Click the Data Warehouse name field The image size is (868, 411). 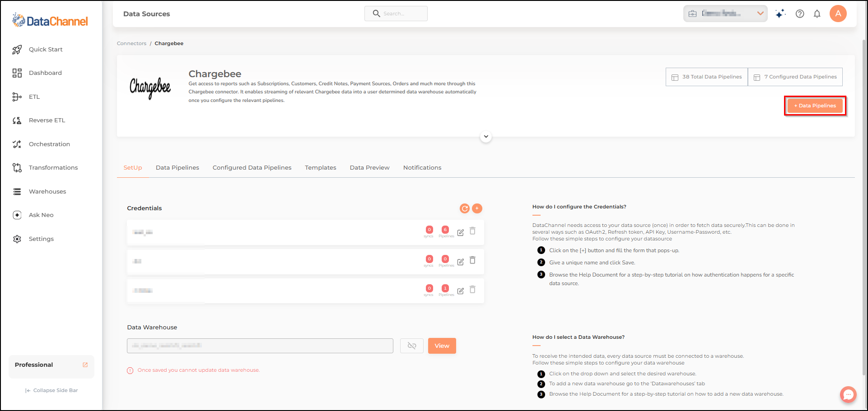[x=260, y=346]
